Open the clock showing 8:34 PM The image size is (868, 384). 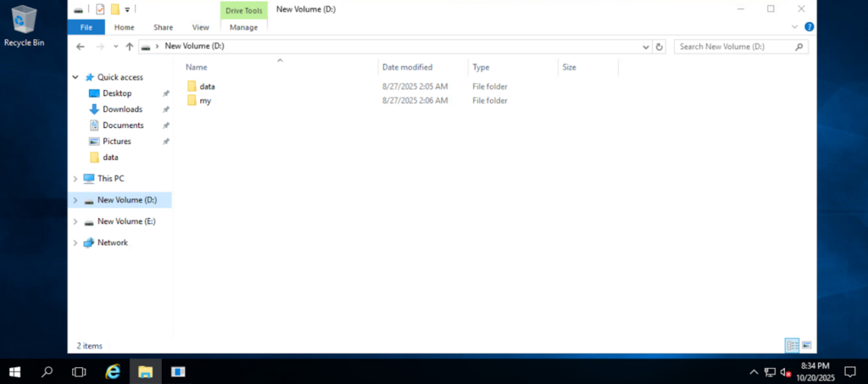[x=815, y=371]
